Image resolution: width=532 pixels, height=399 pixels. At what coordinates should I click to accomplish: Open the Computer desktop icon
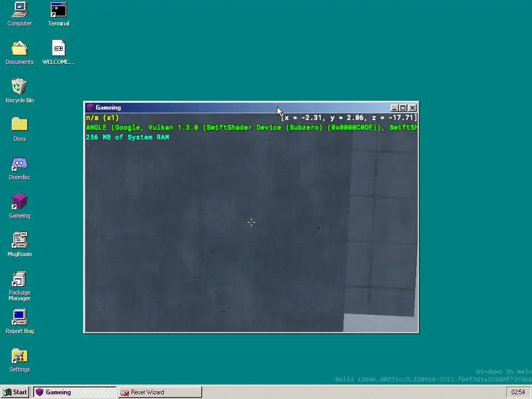20,14
